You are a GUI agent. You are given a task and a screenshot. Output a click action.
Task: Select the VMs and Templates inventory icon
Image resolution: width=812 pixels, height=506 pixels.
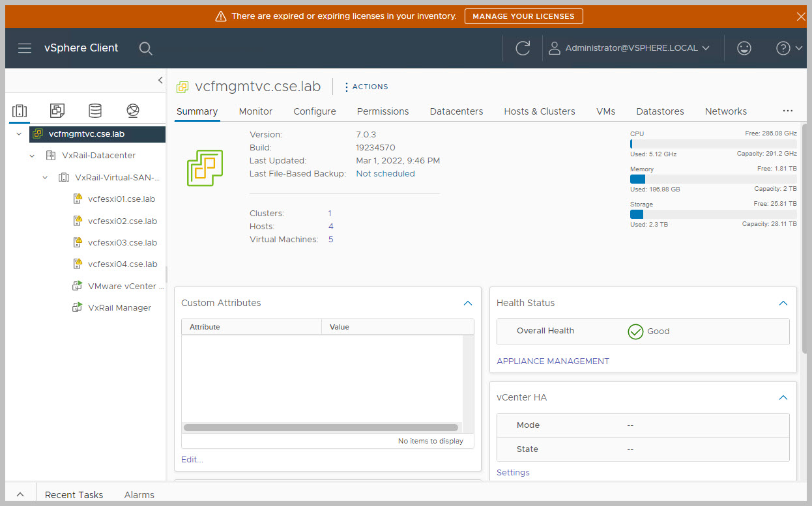click(x=57, y=111)
